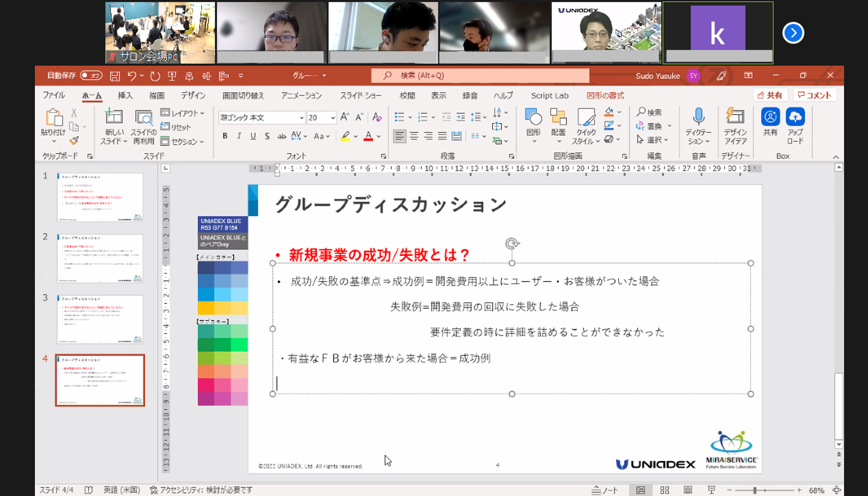Toggle the AutoSave switch
Screen dimensions: 868x496
pyautogui.click(x=91, y=75)
